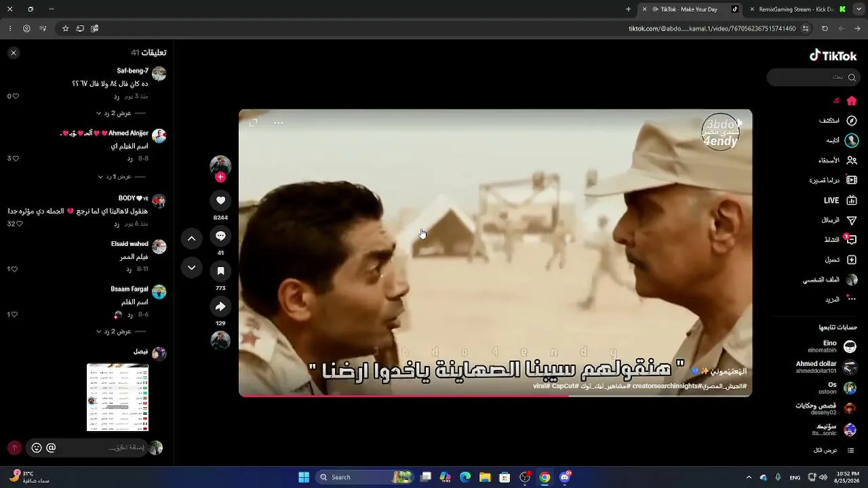Open Ahmed dollar's account from following list
Image resolution: width=868 pixels, height=488 pixels.
pos(827,367)
